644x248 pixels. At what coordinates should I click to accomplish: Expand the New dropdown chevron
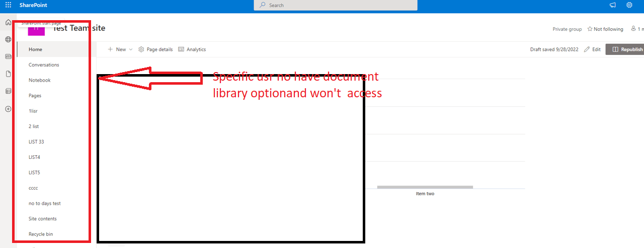point(131,49)
